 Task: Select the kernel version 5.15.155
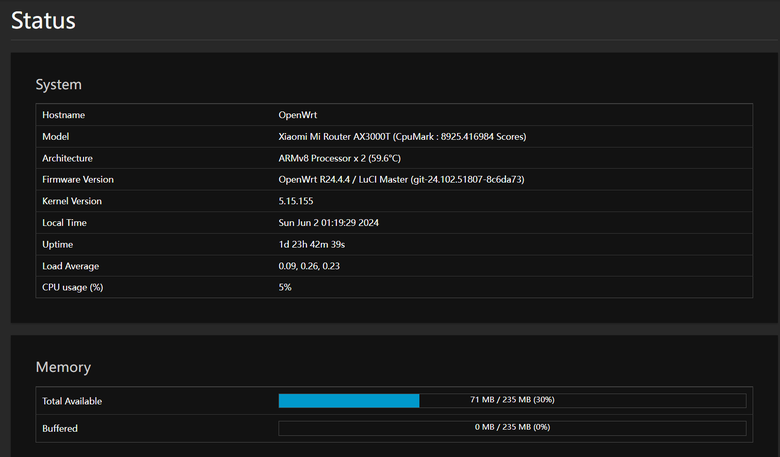[295, 201]
